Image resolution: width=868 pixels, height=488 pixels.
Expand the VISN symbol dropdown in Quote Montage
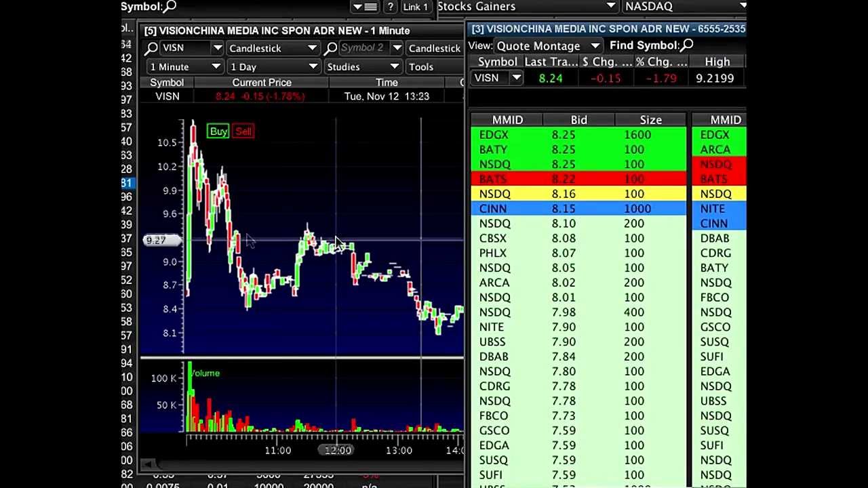click(x=516, y=78)
